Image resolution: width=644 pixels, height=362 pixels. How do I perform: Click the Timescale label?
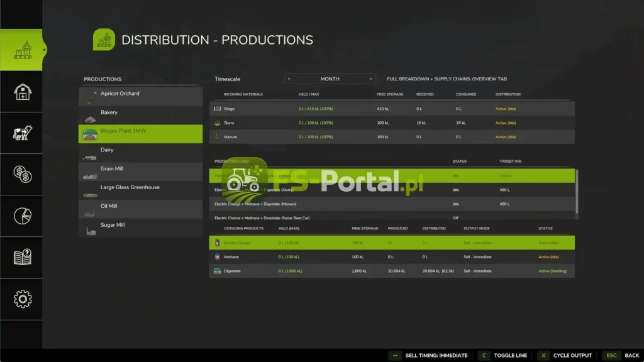(x=227, y=79)
